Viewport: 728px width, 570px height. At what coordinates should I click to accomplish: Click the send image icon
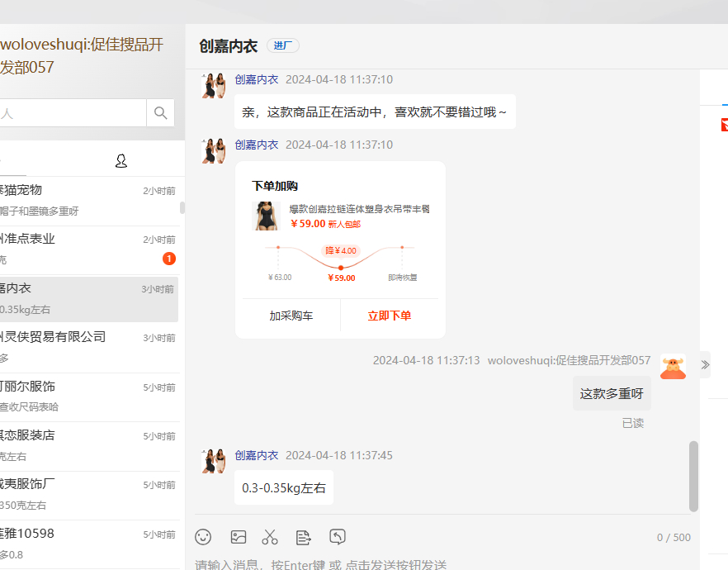point(239,537)
